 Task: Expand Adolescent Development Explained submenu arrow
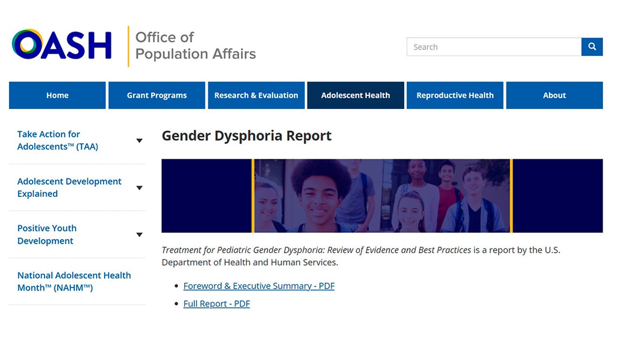point(139,188)
